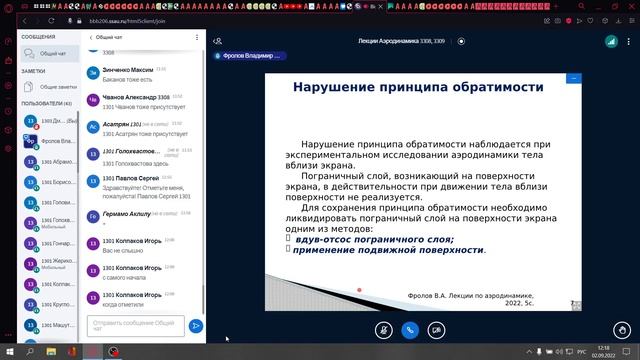
Task: Leave audio with blue phone button
Action: pos(410,330)
